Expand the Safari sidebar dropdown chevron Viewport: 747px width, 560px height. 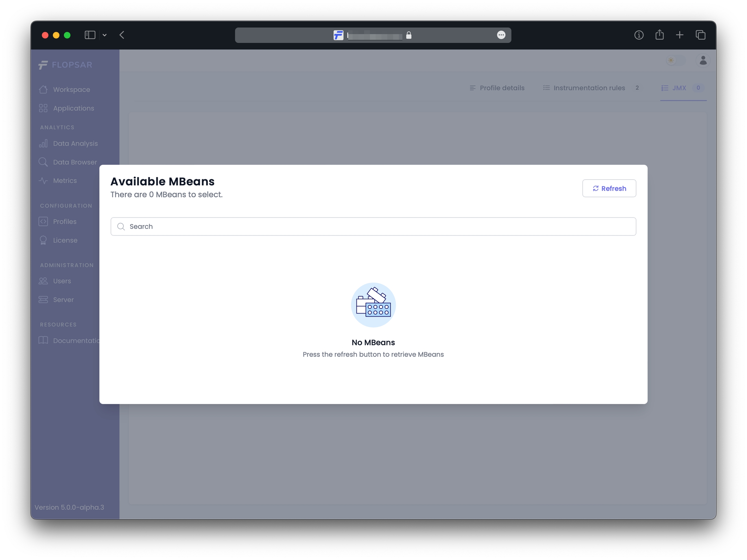tap(105, 35)
